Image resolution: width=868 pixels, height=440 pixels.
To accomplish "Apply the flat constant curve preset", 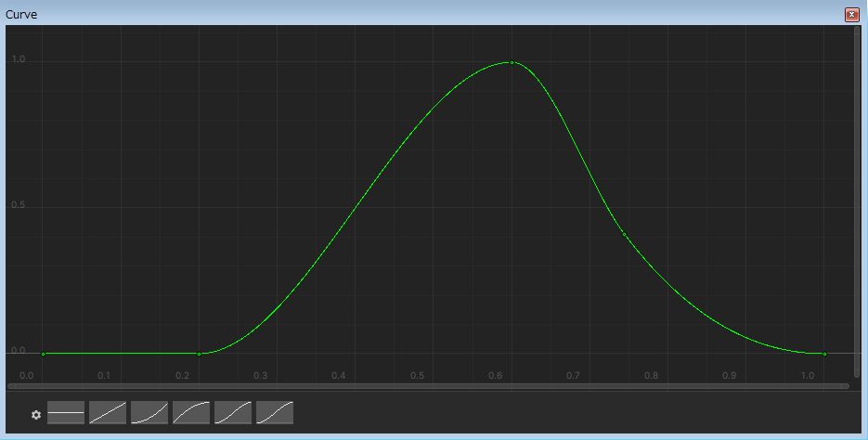I will tap(66, 412).
